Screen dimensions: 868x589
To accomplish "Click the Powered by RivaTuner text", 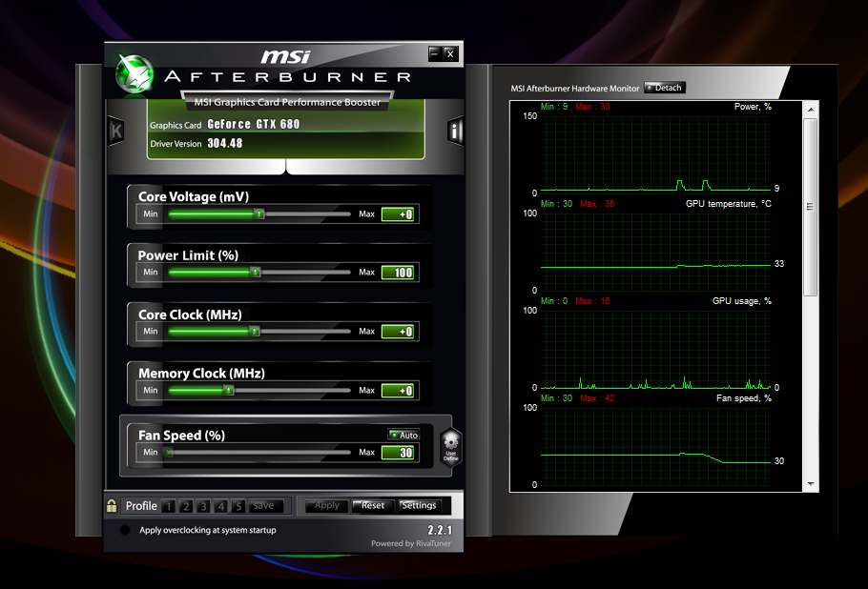I will click(x=411, y=543).
